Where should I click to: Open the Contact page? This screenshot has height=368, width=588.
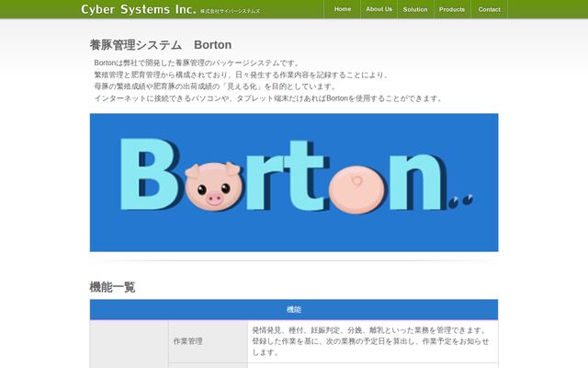(x=489, y=9)
